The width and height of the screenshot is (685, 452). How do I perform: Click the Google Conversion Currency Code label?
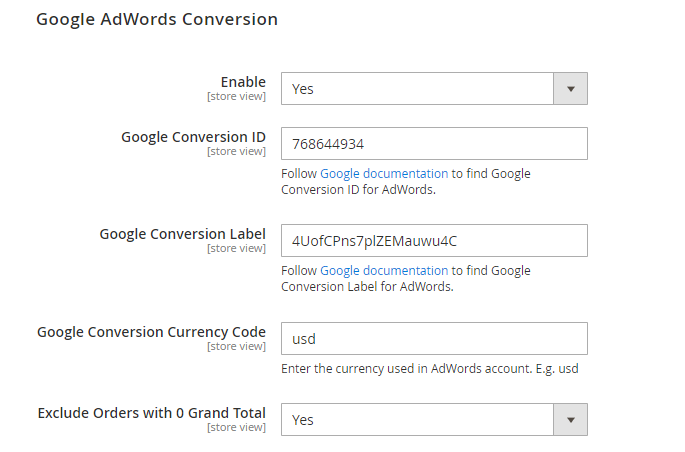(x=151, y=332)
